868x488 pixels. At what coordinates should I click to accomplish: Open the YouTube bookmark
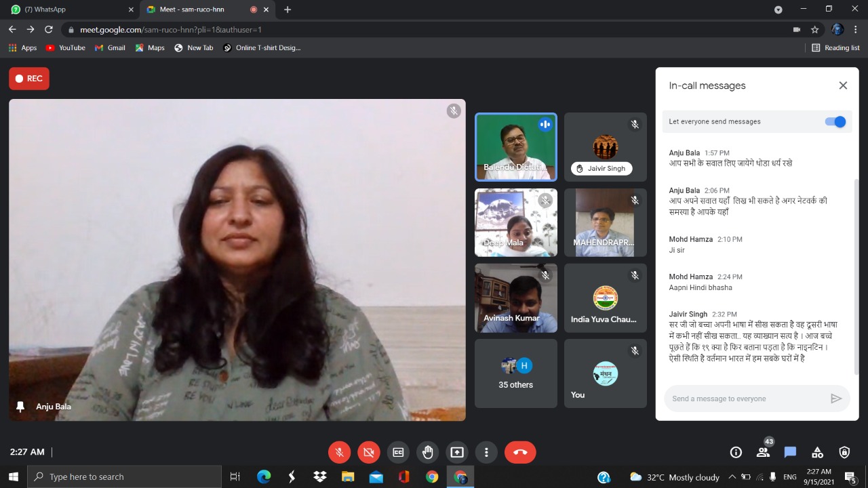(65, 47)
